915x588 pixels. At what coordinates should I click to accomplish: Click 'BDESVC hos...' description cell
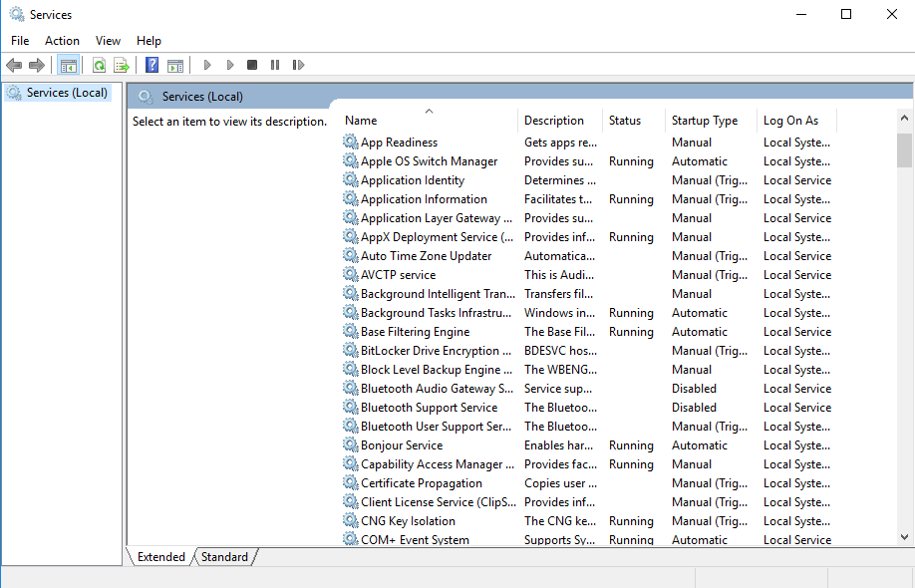coord(560,351)
